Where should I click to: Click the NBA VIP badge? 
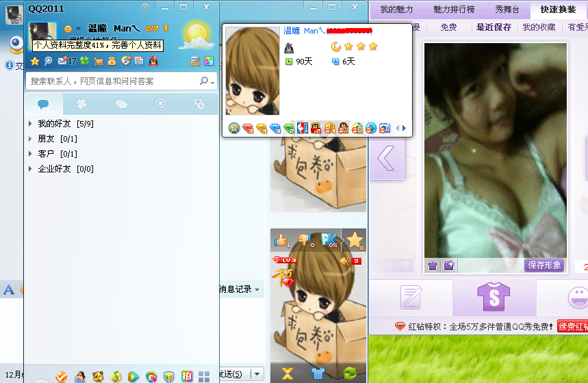pos(303,128)
